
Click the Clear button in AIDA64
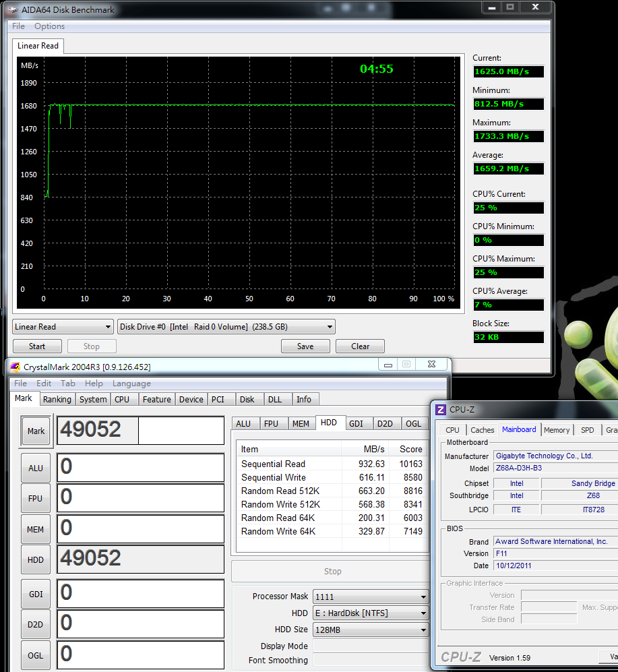point(360,346)
